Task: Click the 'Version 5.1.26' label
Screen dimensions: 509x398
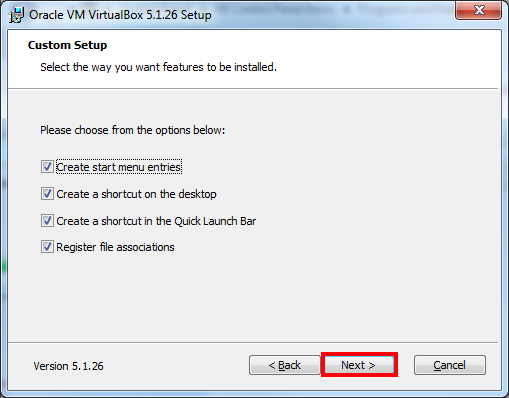Action: (68, 366)
